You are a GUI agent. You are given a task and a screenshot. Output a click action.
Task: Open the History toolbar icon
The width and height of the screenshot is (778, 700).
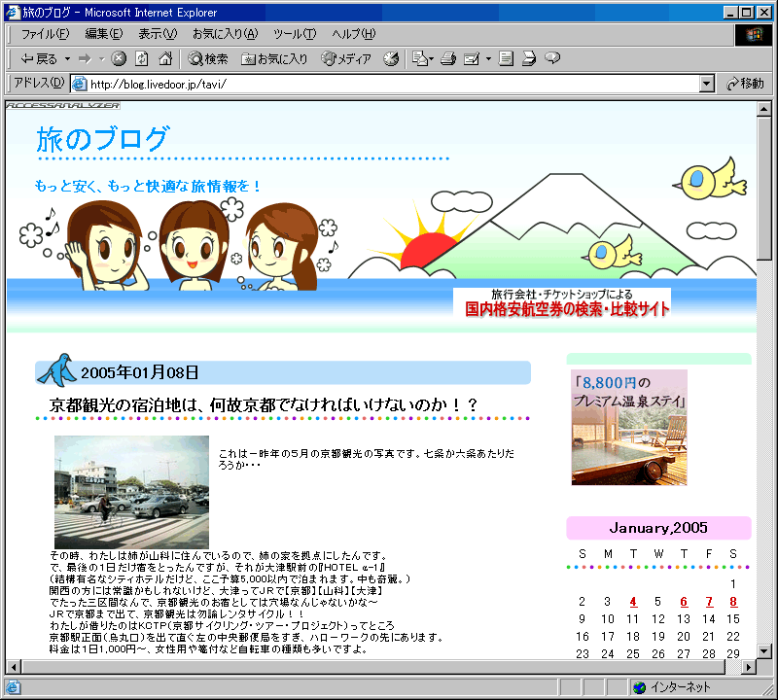point(391,59)
